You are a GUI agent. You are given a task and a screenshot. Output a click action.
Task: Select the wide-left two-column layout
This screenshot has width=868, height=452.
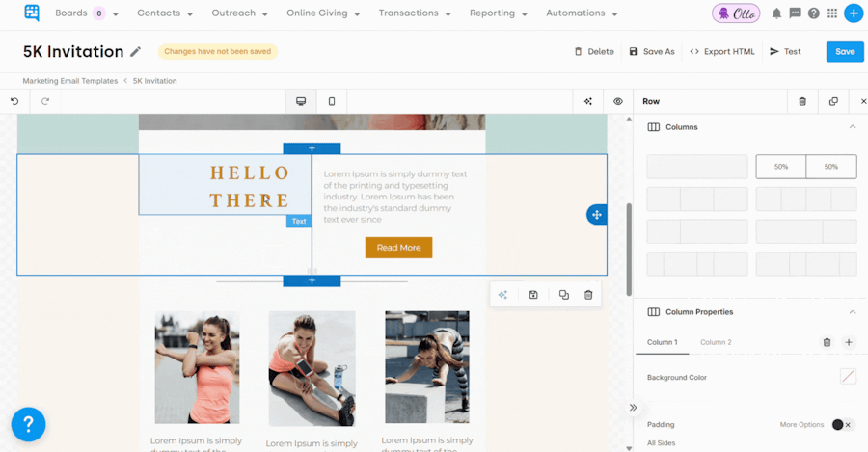pyautogui.click(x=806, y=232)
